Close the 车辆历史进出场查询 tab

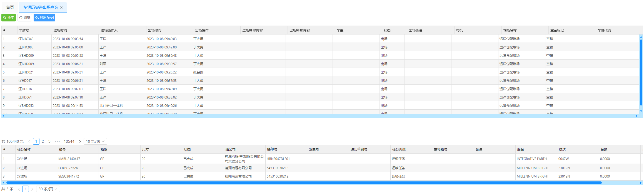point(61,8)
